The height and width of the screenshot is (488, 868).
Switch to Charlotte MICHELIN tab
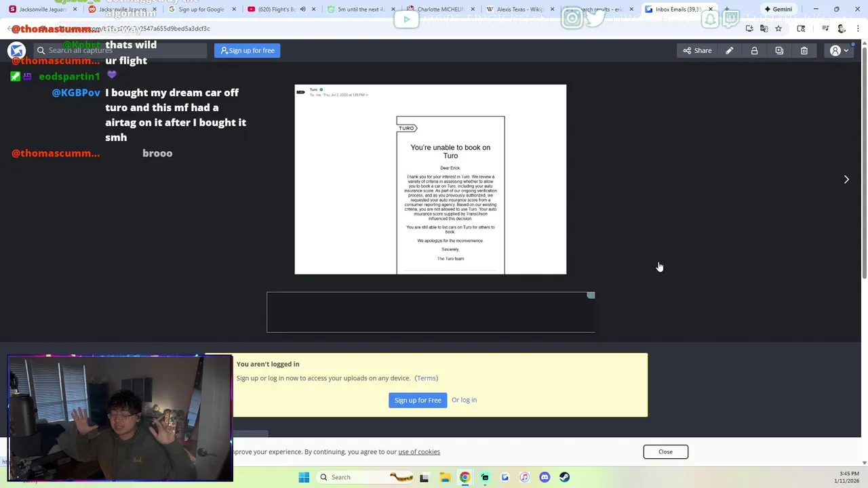[437, 9]
